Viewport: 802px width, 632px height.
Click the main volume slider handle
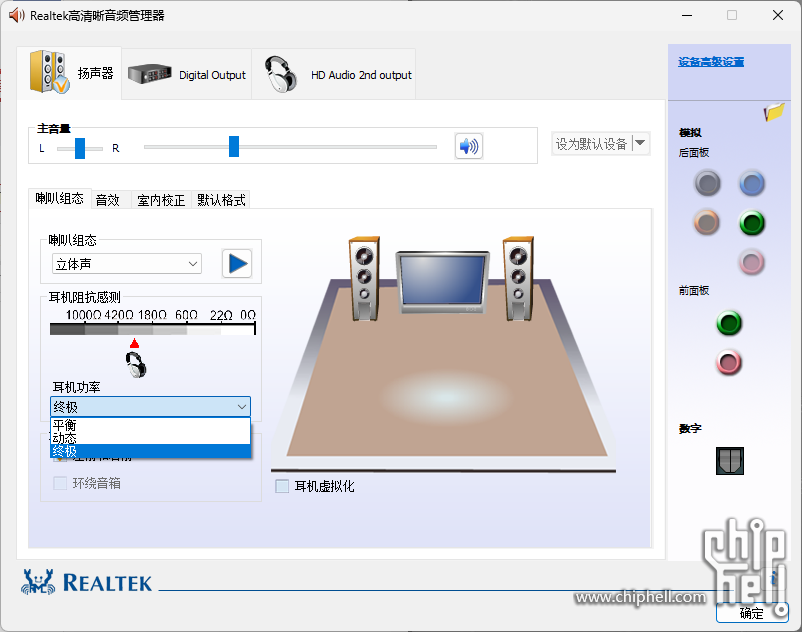click(x=234, y=147)
